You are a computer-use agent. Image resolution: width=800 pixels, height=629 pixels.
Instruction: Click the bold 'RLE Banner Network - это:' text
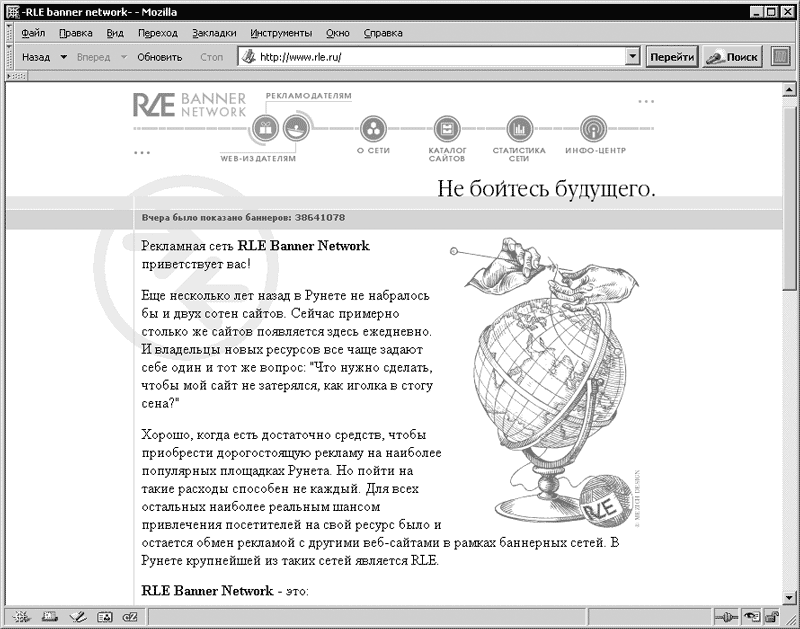pyautogui.click(x=225, y=591)
